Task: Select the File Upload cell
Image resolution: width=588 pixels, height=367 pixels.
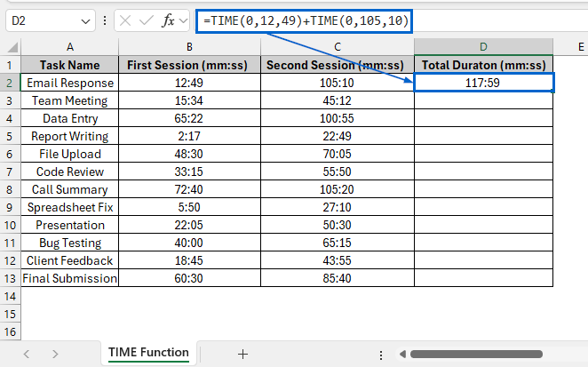Action: coord(70,154)
